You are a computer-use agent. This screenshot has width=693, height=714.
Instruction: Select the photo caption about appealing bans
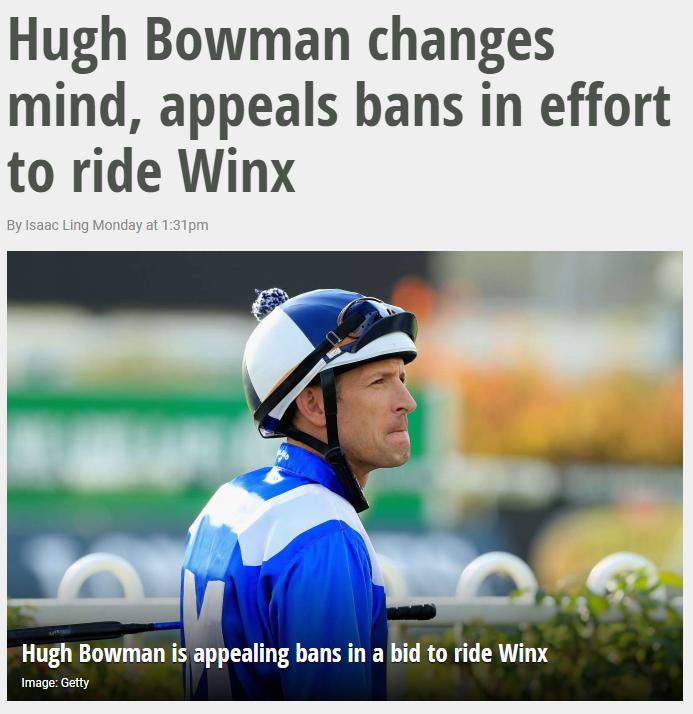tap(285, 653)
